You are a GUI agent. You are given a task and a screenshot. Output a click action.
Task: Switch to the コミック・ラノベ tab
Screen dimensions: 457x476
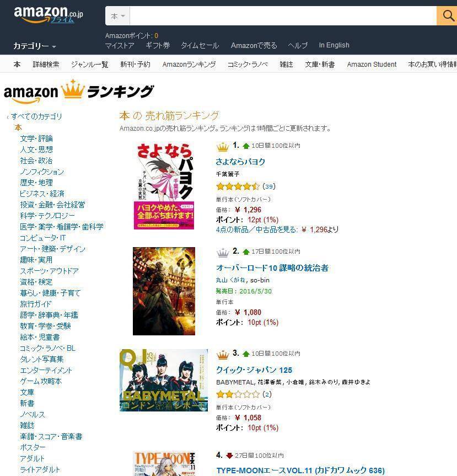[248, 65]
